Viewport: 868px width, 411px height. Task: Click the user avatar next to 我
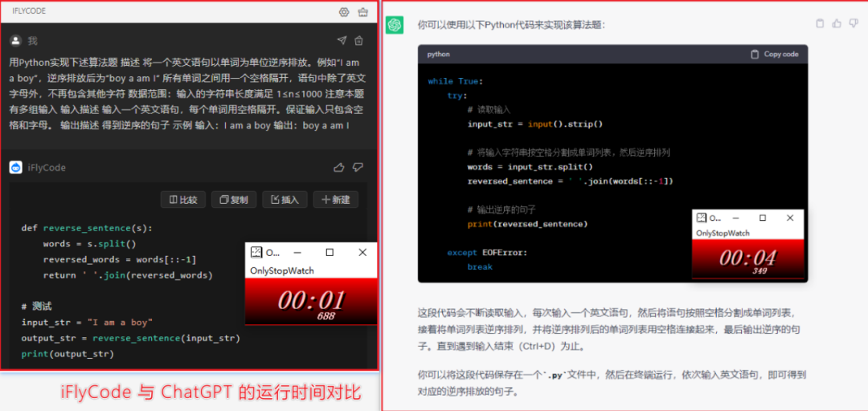[15, 40]
